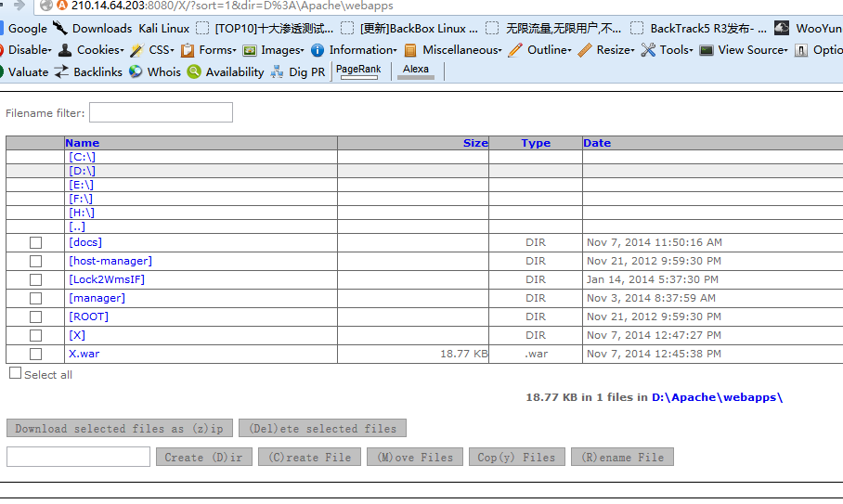Viewport: 843px width, 504px height.
Task: Sort table by Type column header
Action: pos(536,143)
